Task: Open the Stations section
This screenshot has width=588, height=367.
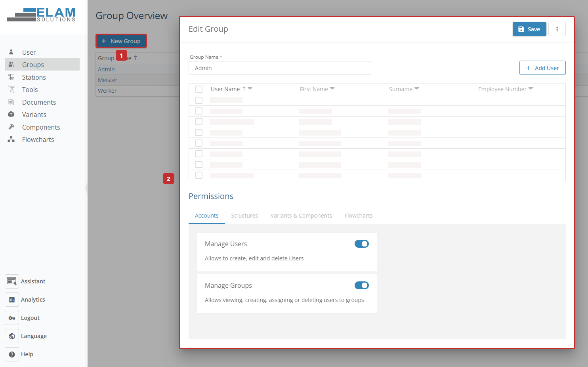Action: coord(34,77)
